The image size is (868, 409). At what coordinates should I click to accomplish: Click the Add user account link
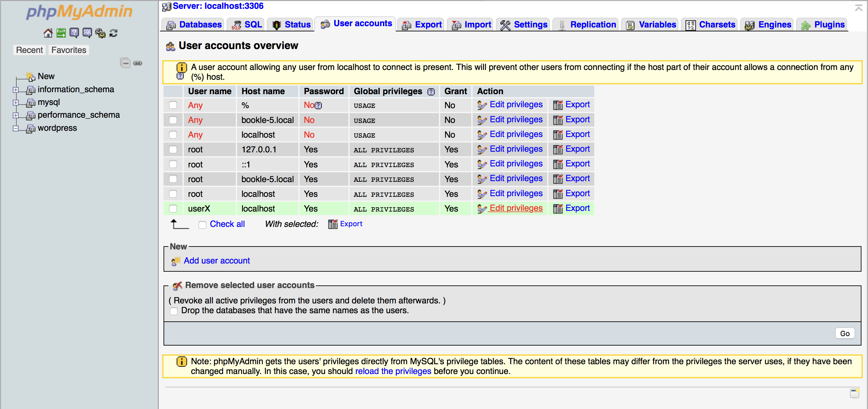pyautogui.click(x=217, y=261)
